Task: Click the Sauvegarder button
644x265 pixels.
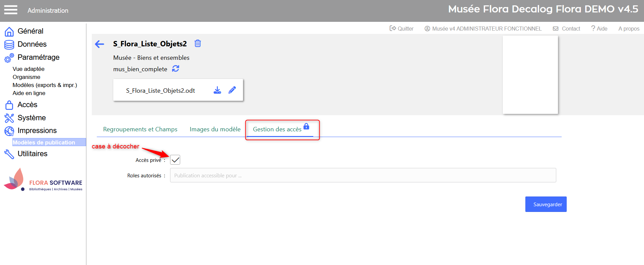Action: tap(546, 204)
